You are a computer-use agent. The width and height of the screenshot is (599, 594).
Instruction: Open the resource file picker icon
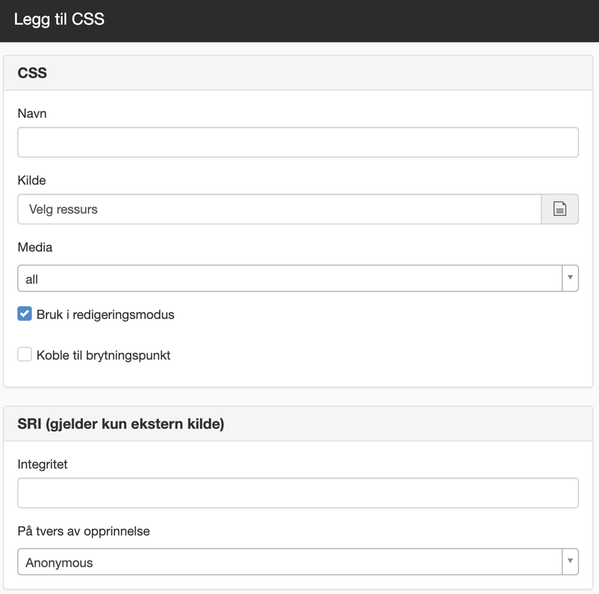tap(560, 209)
